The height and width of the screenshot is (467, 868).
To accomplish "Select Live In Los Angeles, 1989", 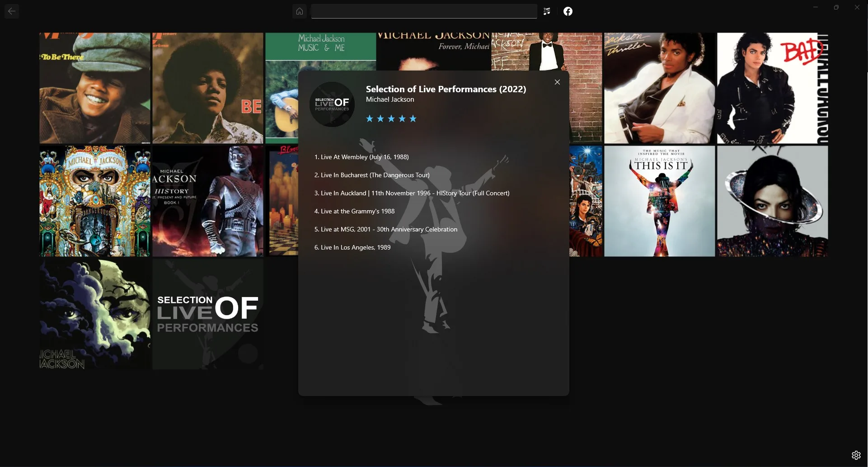I will (x=352, y=247).
